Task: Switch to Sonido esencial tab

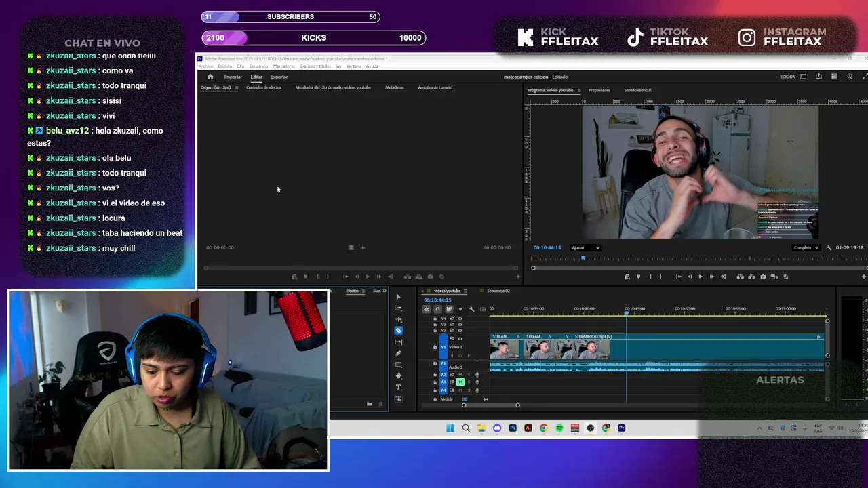Action: tap(637, 90)
